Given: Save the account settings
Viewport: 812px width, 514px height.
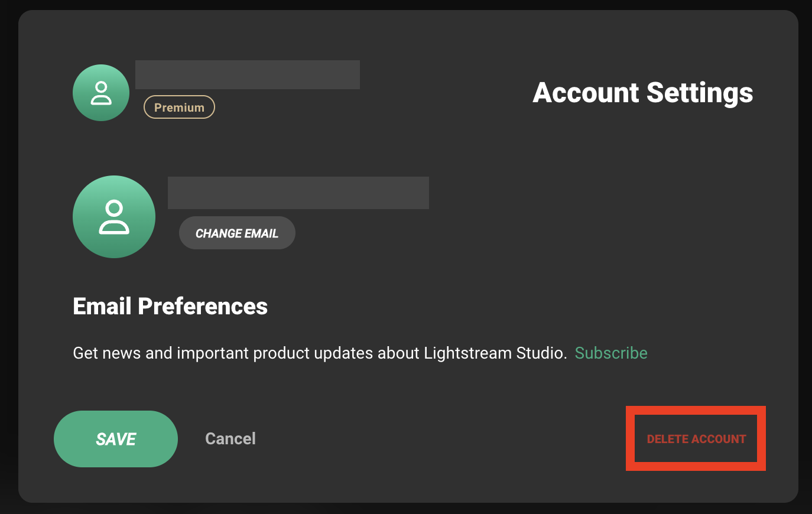Looking at the screenshot, I should click(x=116, y=439).
